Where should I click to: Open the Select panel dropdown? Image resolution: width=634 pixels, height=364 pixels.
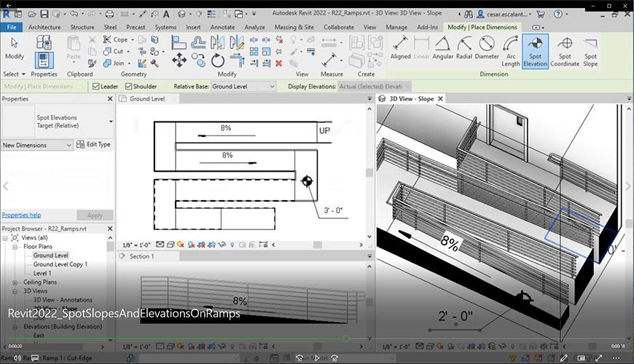pyautogui.click(x=14, y=74)
